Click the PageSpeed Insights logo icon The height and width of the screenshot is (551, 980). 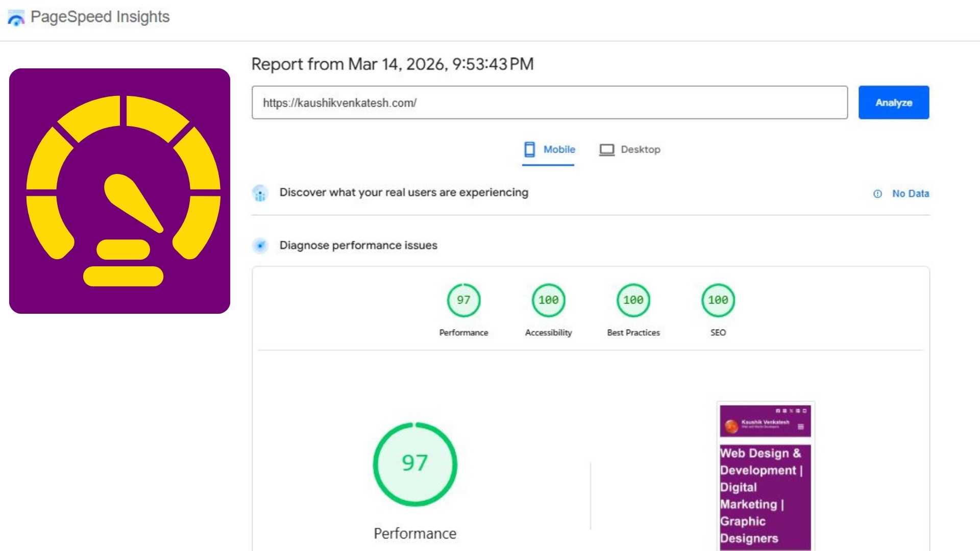[16, 18]
